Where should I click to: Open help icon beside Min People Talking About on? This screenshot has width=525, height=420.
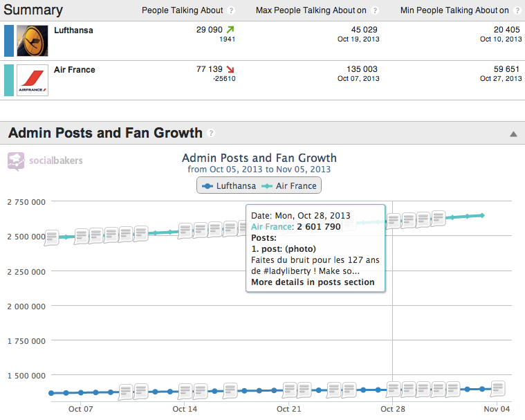tap(517, 10)
